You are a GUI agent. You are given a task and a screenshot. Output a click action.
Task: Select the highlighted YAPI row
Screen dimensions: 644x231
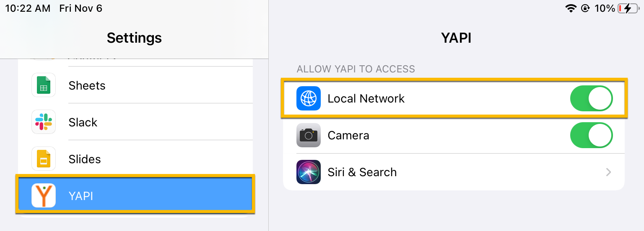pos(135,195)
